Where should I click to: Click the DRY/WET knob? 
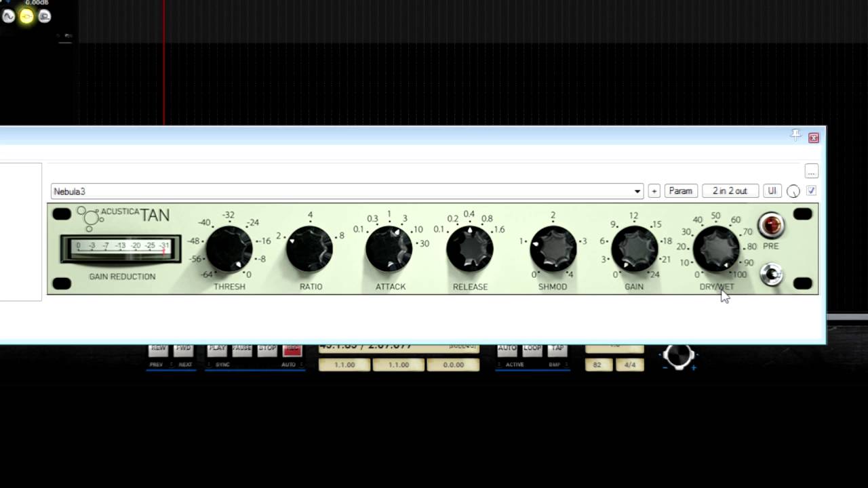[716, 249]
